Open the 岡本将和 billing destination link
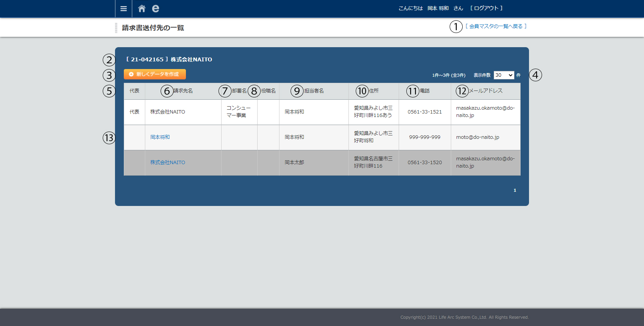The image size is (644, 326). point(160,137)
